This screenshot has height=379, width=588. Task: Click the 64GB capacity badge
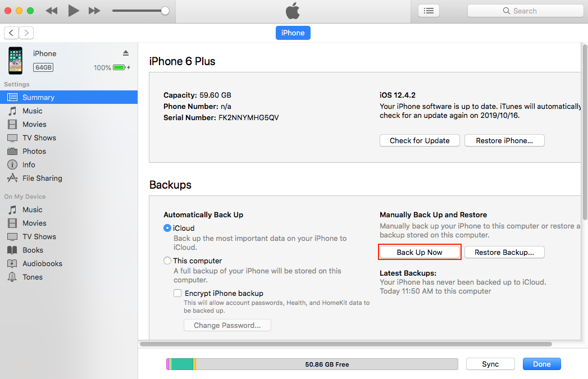[43, 67]
